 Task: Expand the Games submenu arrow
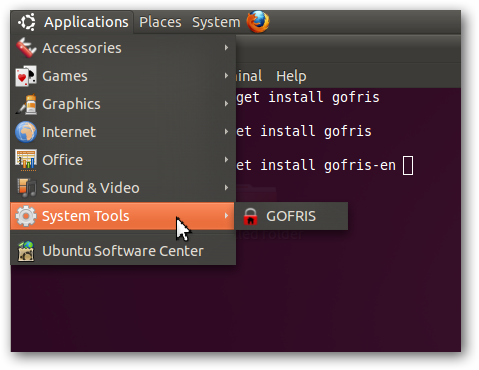pos(226,76)
